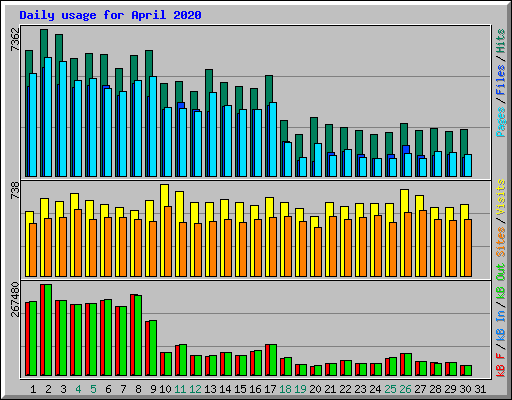Select day label 2 on the x-axis

click(x=48, y=389)
